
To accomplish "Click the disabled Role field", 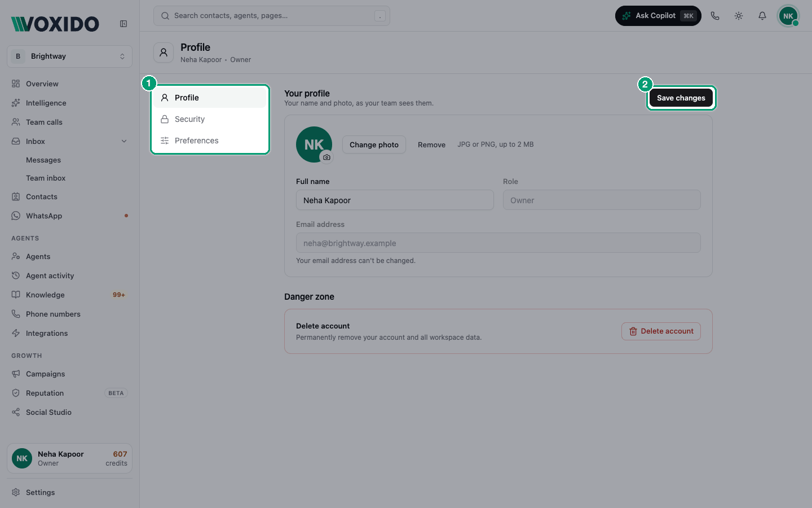I will [602, 200].
